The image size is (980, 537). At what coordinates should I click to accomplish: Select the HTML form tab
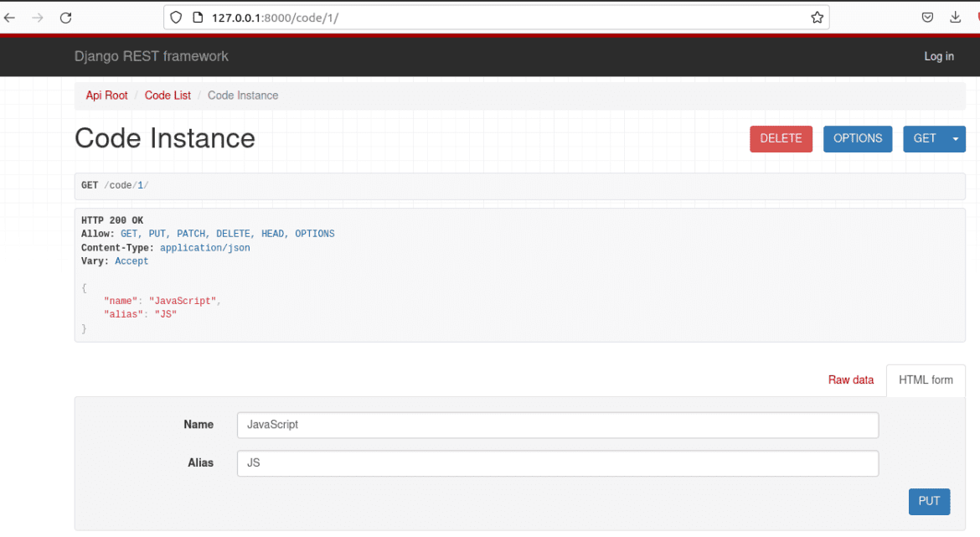coord(925,380)
